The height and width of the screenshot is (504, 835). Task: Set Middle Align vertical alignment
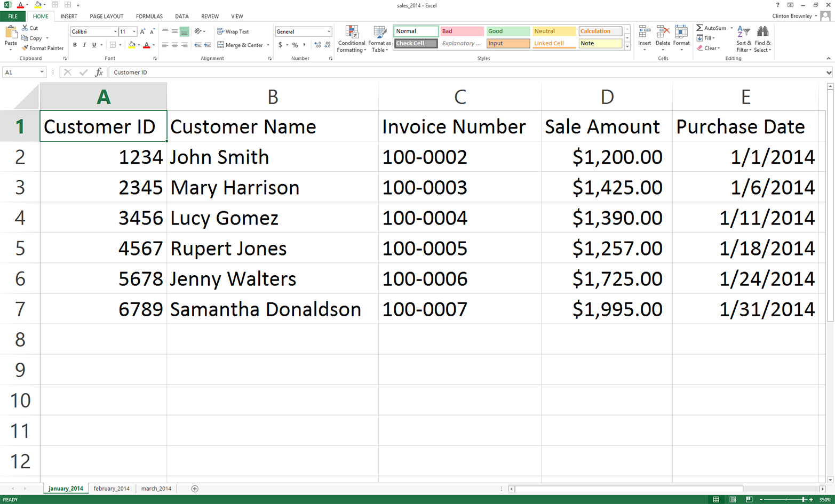click(174, 31)
